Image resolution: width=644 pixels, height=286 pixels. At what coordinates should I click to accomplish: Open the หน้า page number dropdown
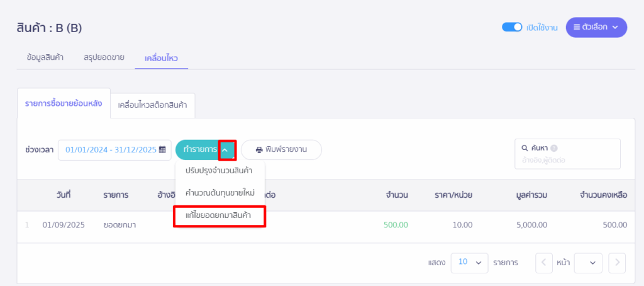(588, 263)
